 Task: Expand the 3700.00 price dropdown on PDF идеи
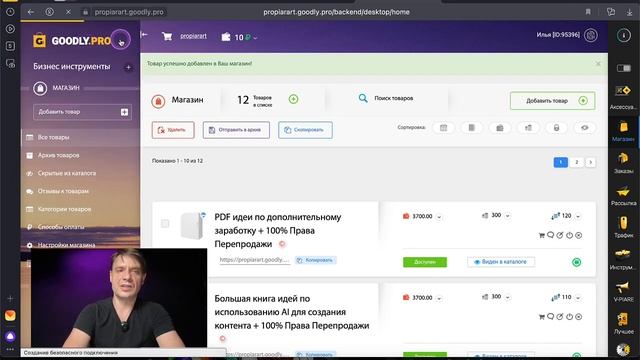(439, 217)
